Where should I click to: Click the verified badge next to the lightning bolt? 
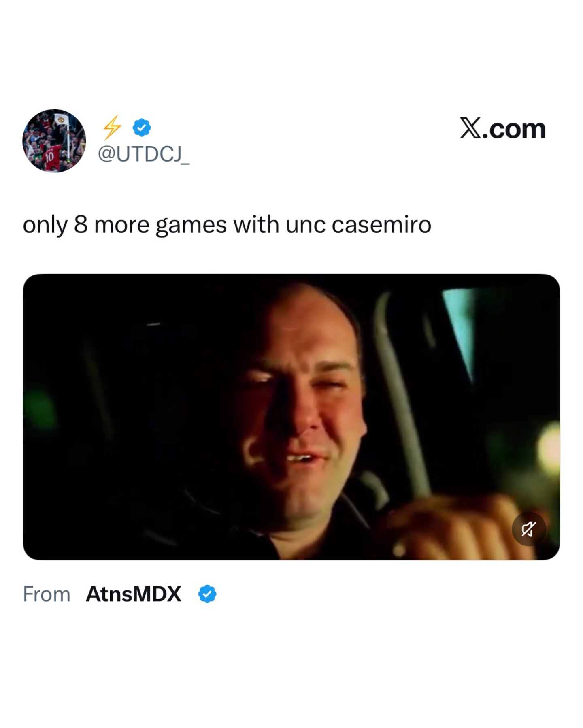click(142, 128)
